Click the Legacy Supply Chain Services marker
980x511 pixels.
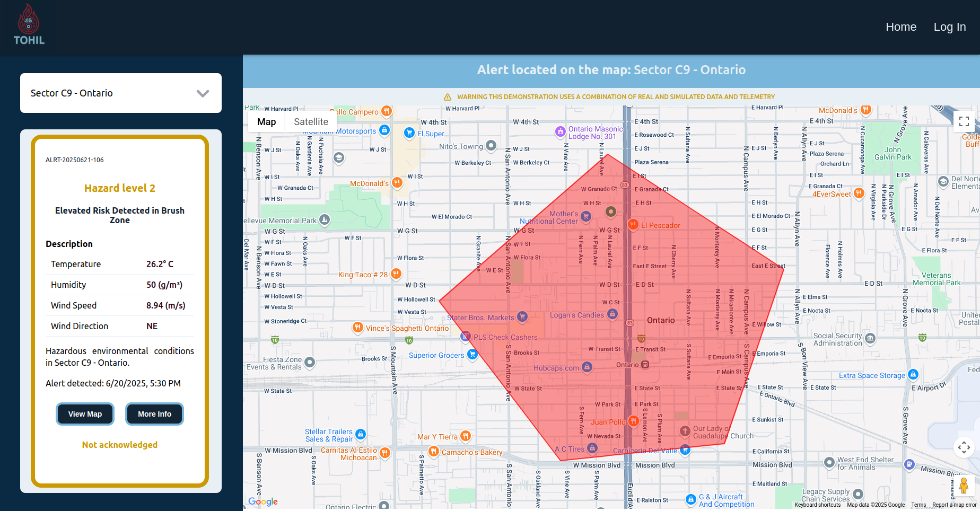[x=858, y=494]
